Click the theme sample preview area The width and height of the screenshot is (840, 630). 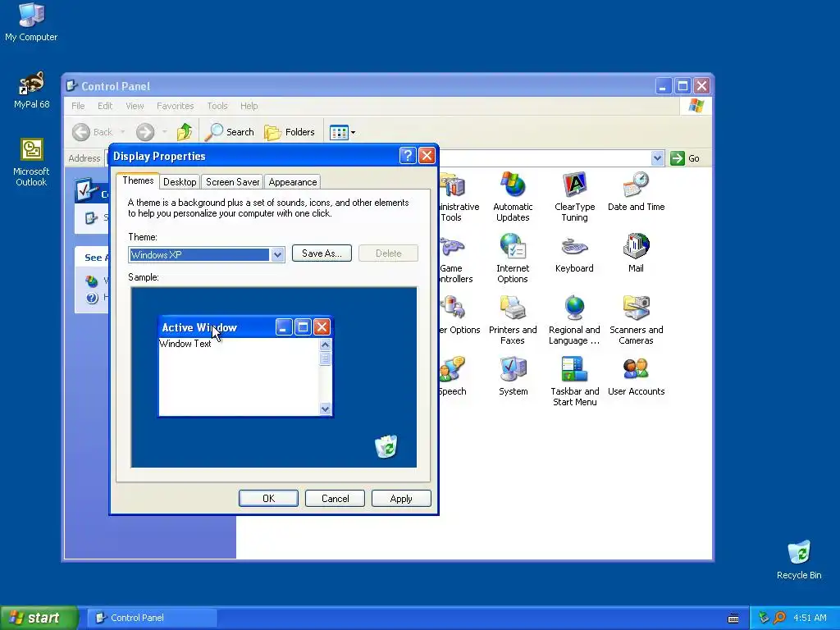[x=274, y=377]
